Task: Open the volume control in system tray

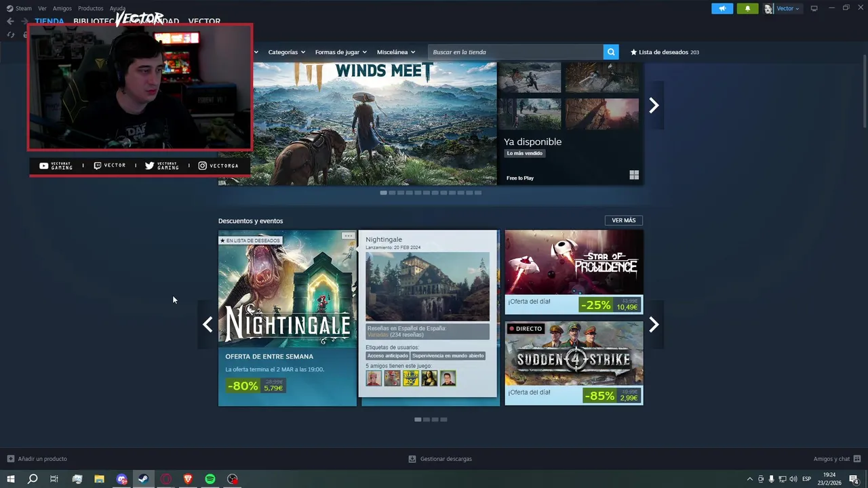Action: 793,479
